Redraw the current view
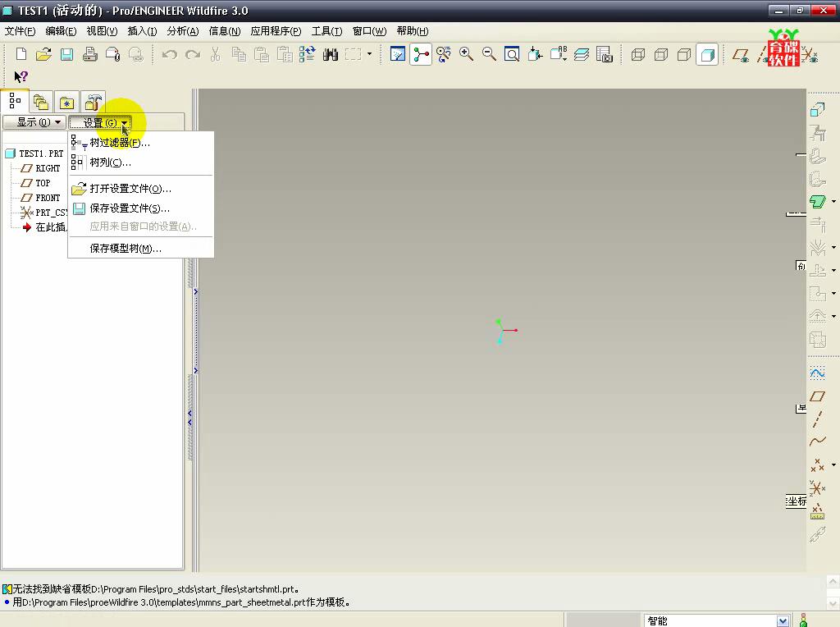Viewport: 840px width, 627px height. pos(398,54)
